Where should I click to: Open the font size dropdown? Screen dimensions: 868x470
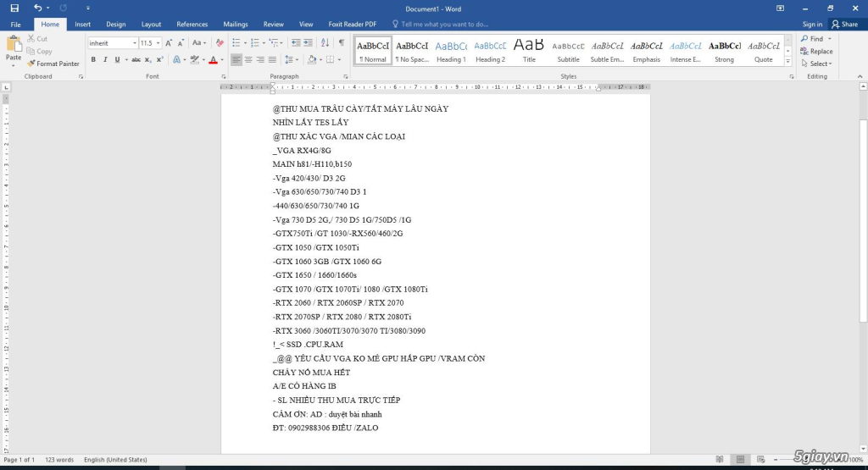point(159,43)
